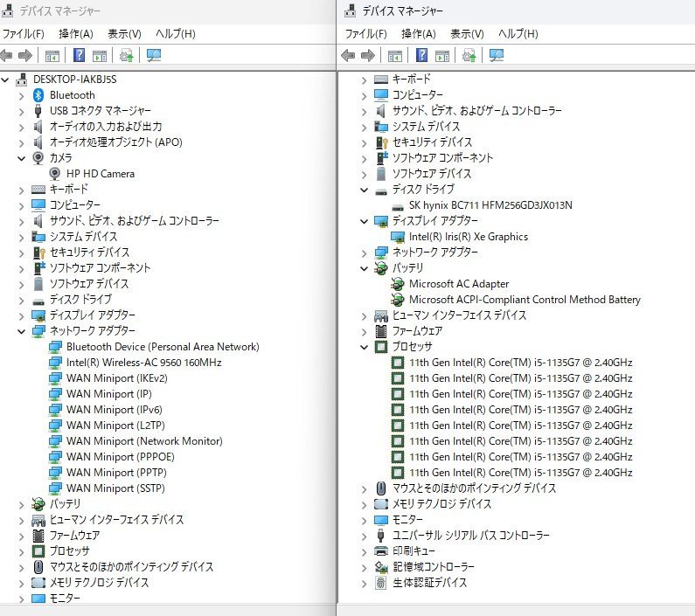Select last 11th Gen Intel Core i5-1135G7 entry

point(521,473)
